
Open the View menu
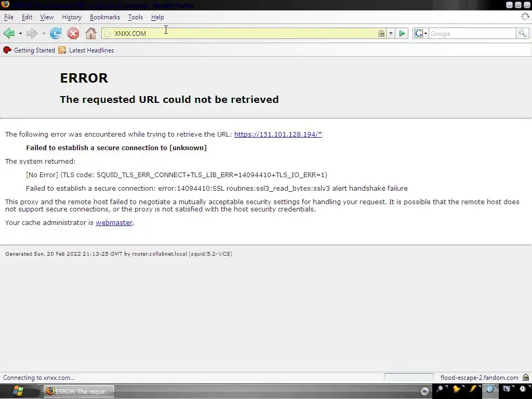pos(47,17)
